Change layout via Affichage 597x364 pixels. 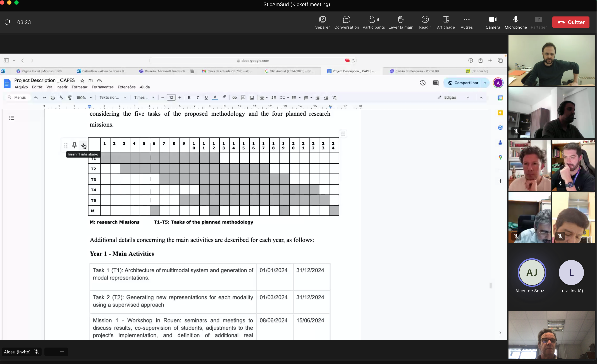click(446, 22)
